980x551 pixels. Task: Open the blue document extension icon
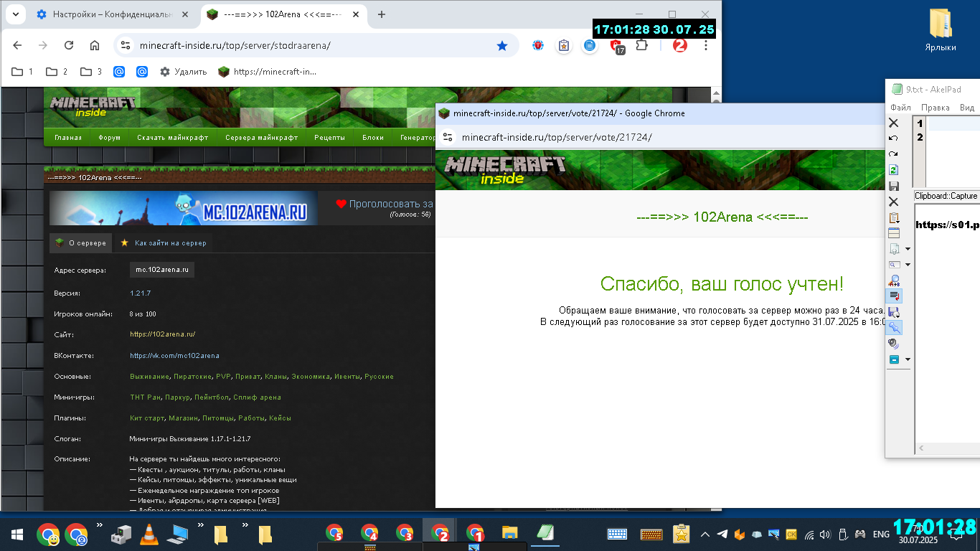(x=590, y=45)
